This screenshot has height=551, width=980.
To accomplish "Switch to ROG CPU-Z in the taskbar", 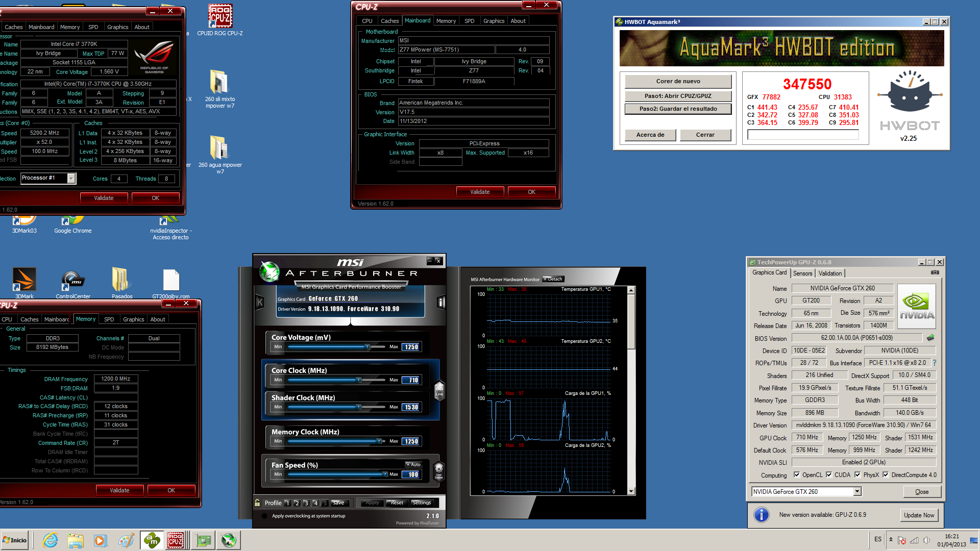I will tap(176, 540).
